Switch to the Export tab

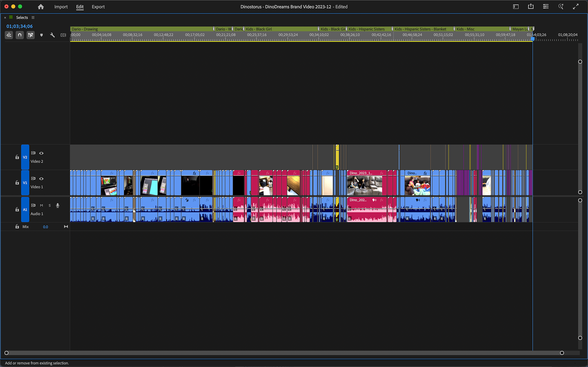(98, 7)
